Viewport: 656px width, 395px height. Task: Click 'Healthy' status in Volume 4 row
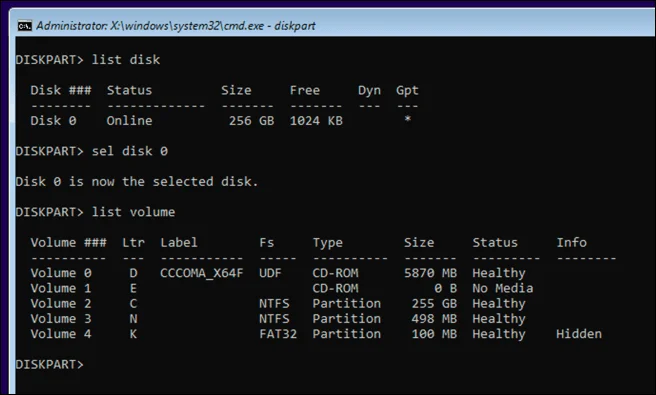(499, 334)
